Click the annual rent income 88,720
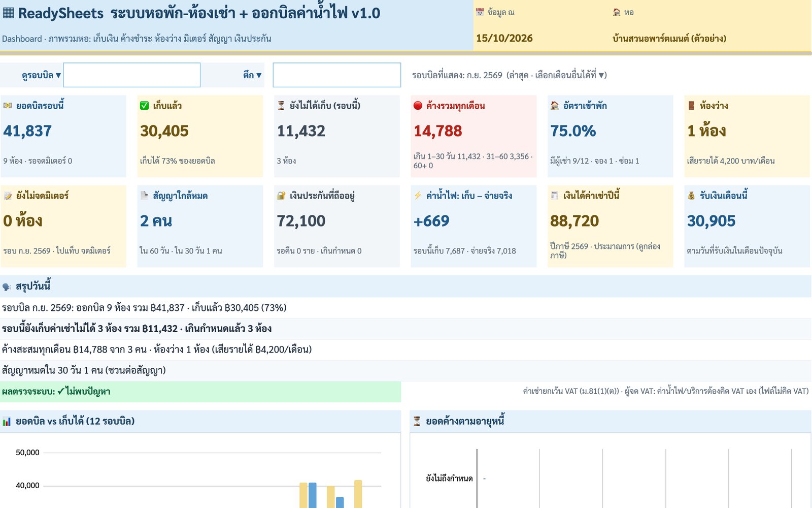812x508 pixels. tap(574, 221)
